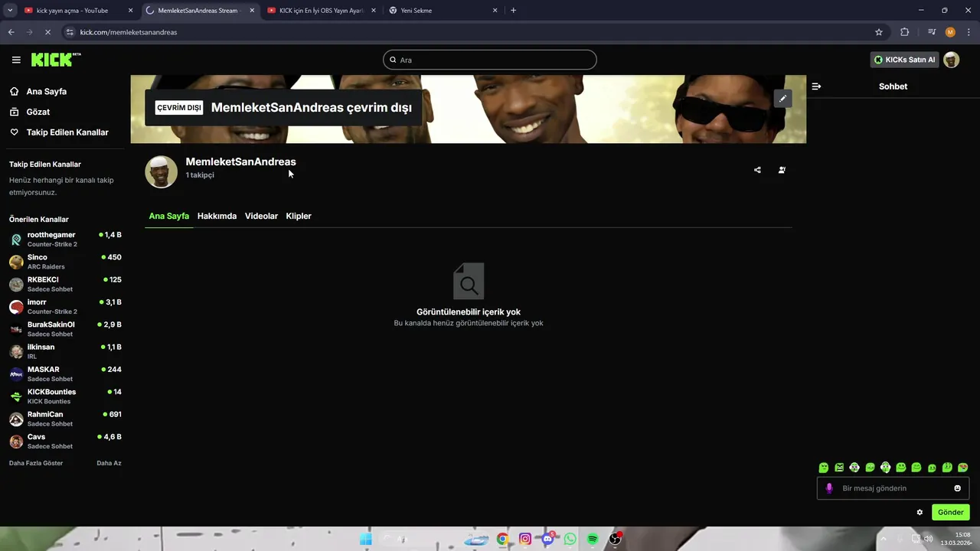Click the address bar URL
The image size is (980, 551).
coord(129,32)
